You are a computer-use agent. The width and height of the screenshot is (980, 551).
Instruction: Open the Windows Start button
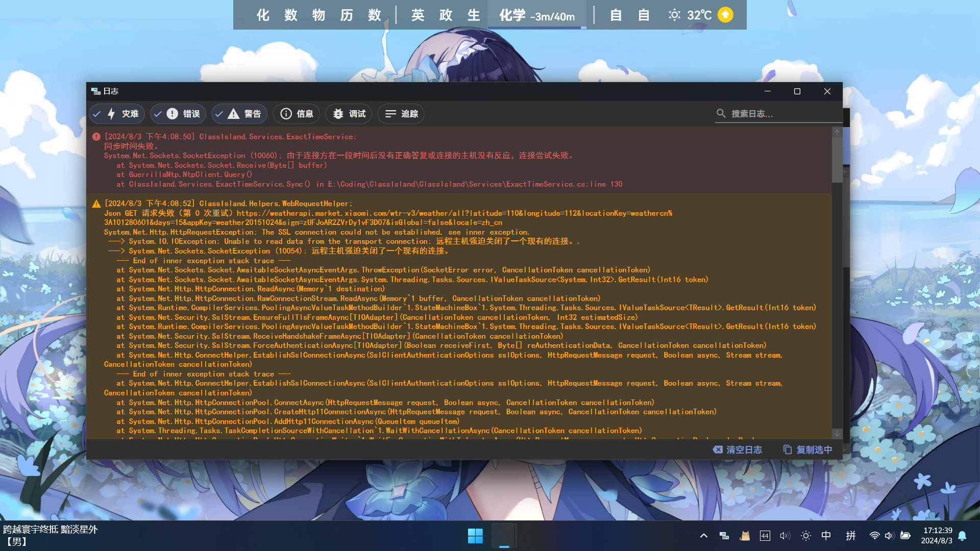point(475,536)
